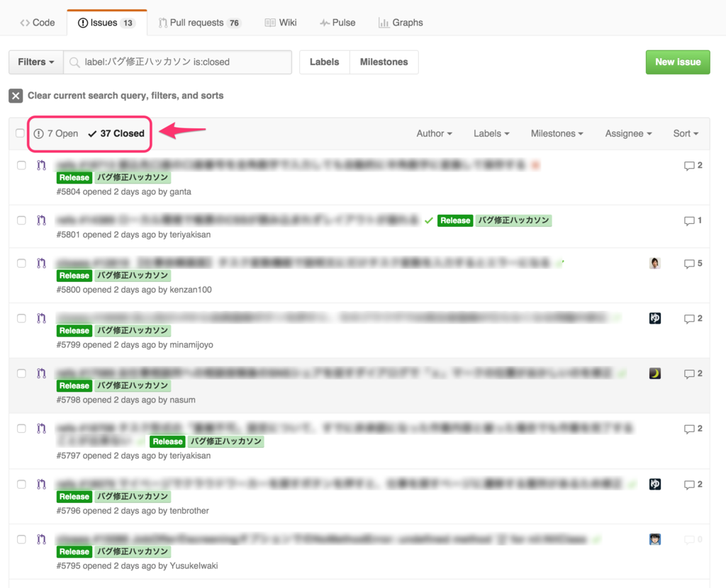Screen dimensions: 726x588
Task: Click assignee avatar on issue #5799
Action: click(x=654, y=318)
